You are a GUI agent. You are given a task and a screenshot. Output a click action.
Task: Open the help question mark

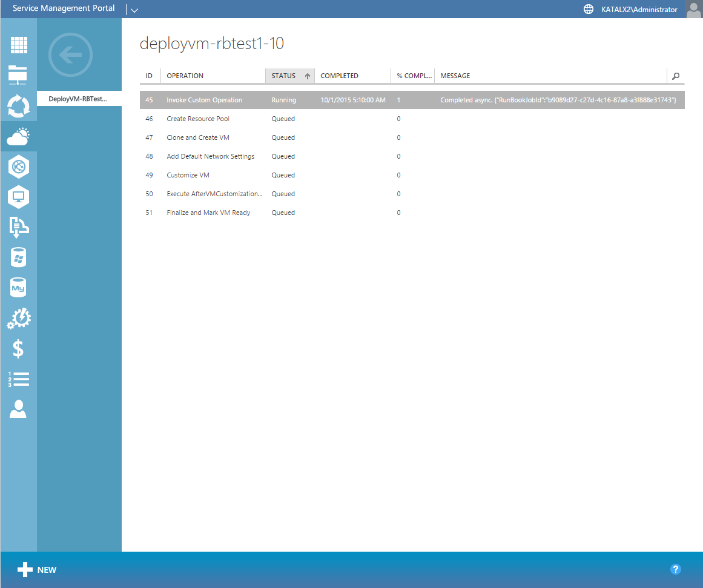[676, 569]
